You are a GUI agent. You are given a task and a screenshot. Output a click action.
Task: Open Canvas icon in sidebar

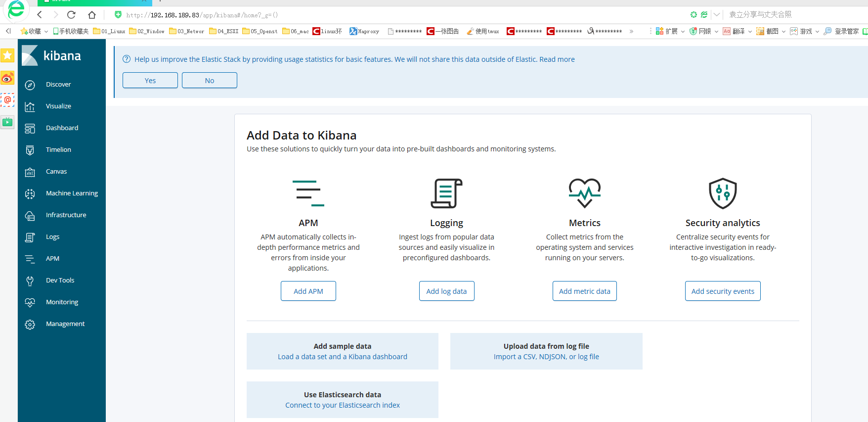(x=30, y=172)
